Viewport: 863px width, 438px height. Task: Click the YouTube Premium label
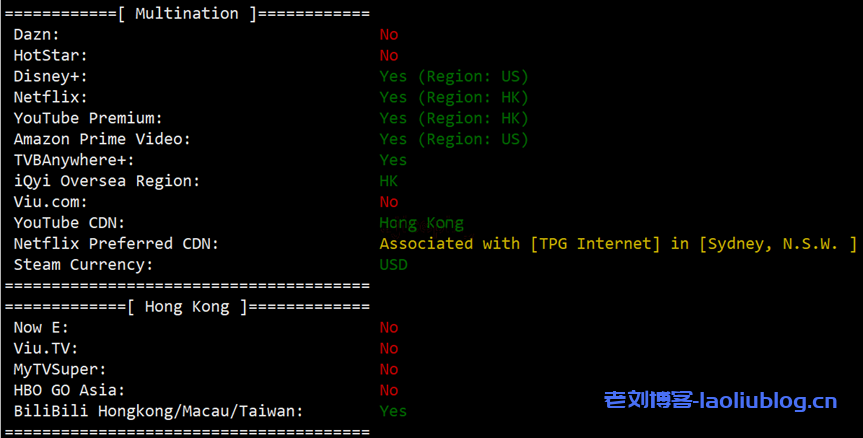tap(88, 119)
